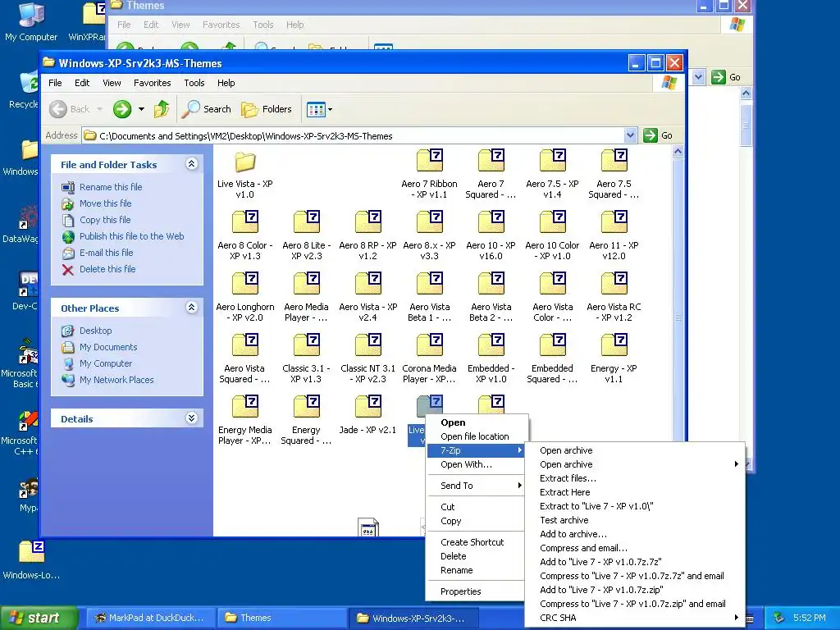This screenshot has height=630, width=840.
Task: Select the Aero 11 - XP v12.0 archive
Action: point(614,235)
